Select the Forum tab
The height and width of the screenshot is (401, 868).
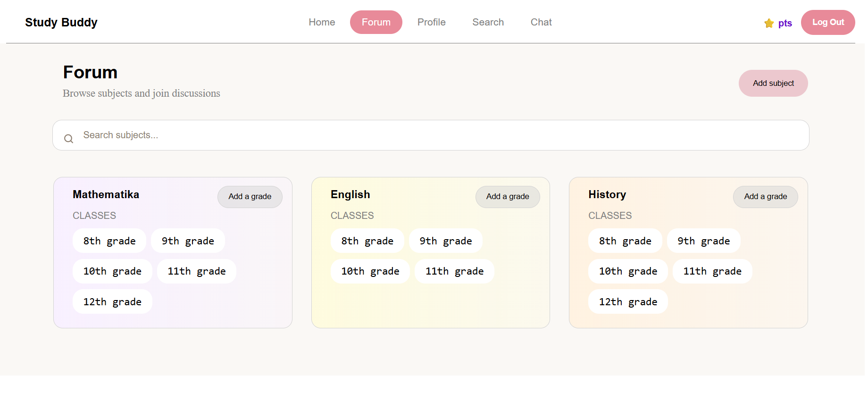pos(376,22)
